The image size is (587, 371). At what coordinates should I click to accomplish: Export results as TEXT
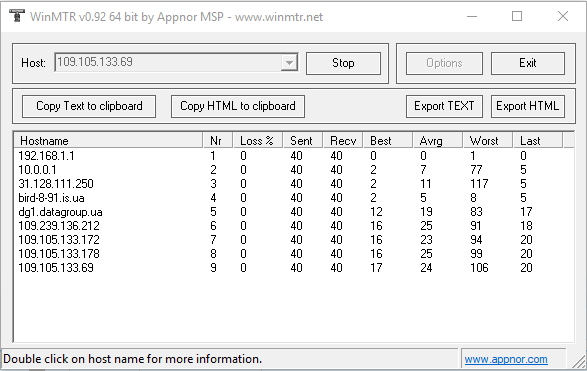click(444, 106)
